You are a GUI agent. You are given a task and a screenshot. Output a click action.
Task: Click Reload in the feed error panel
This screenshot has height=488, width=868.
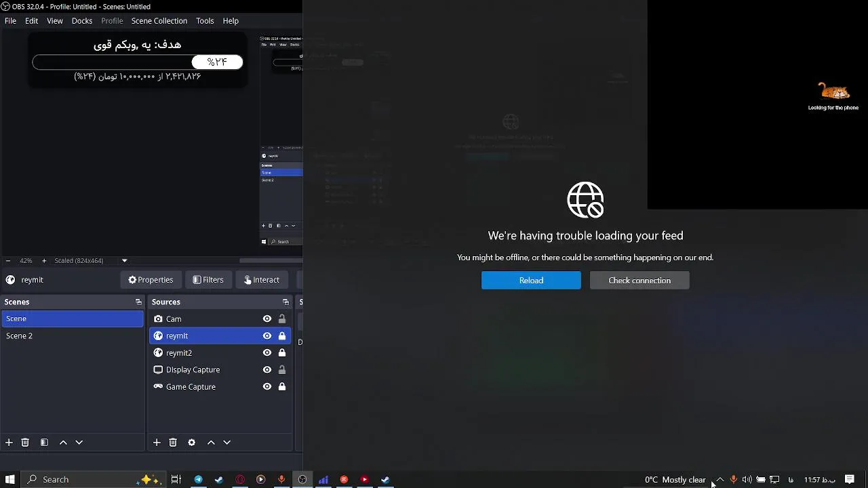[x=531, y=281]
